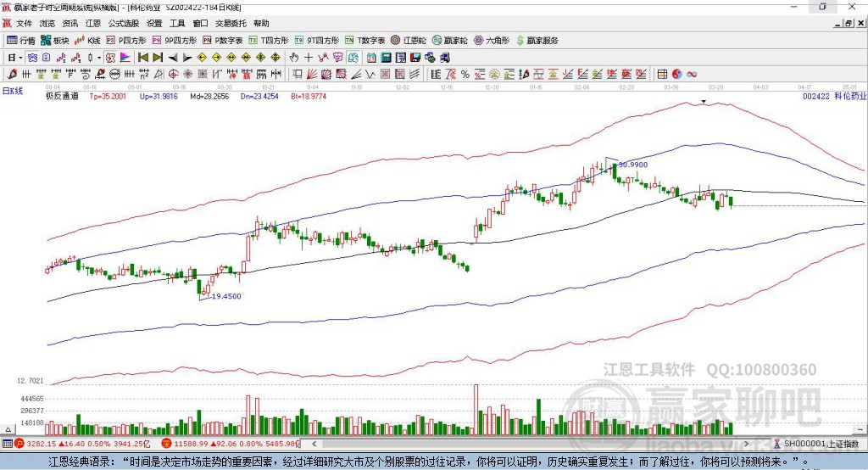Open the colored grid table icon
The width and height of the screenshot is (868, 470).
(x=662, y=75)
